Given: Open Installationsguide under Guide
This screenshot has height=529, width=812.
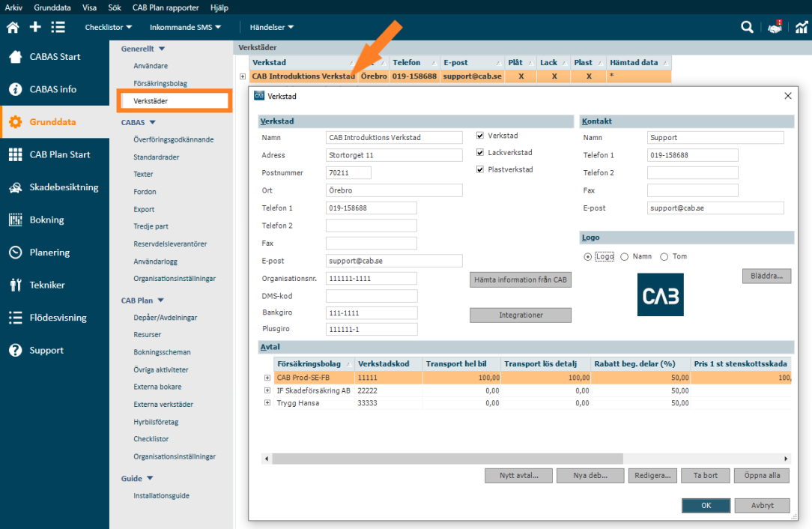Looking at the screenshot, I should tap(161, 496).
